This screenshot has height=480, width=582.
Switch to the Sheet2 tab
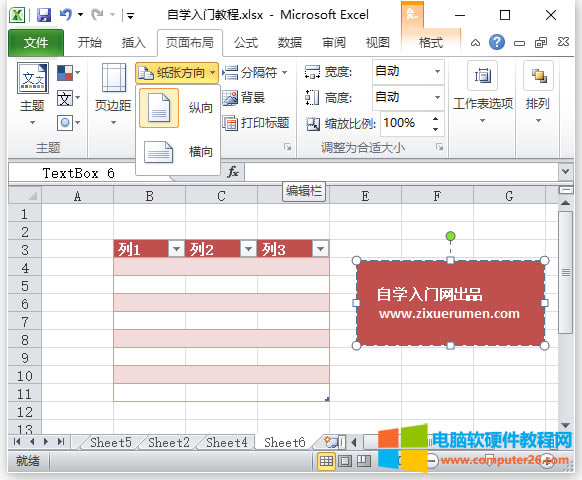(x=169, y=442)
